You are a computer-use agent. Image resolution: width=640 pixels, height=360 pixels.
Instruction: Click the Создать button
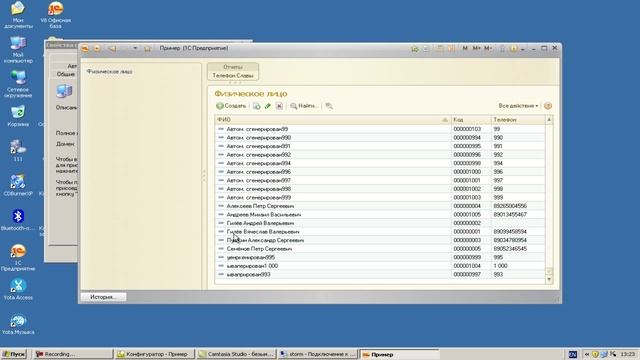231,106
